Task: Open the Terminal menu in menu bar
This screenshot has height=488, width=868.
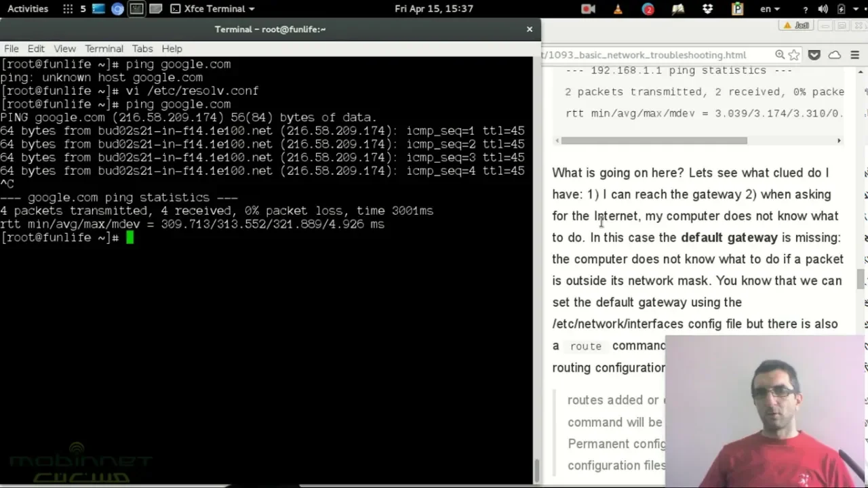Action: pyautogui.click(x=104, y=49)
